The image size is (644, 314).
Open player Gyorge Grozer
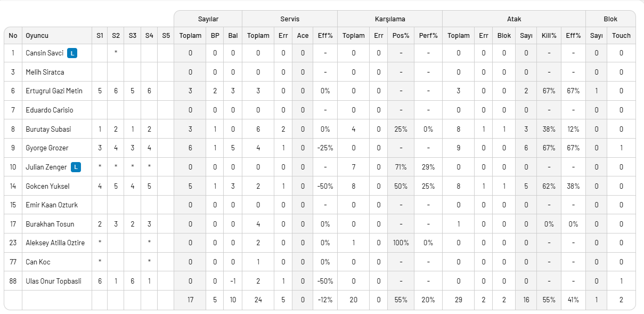47,148
